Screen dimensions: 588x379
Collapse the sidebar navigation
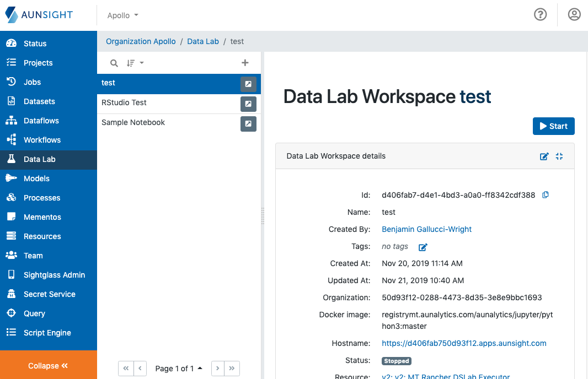pos(48,365)
